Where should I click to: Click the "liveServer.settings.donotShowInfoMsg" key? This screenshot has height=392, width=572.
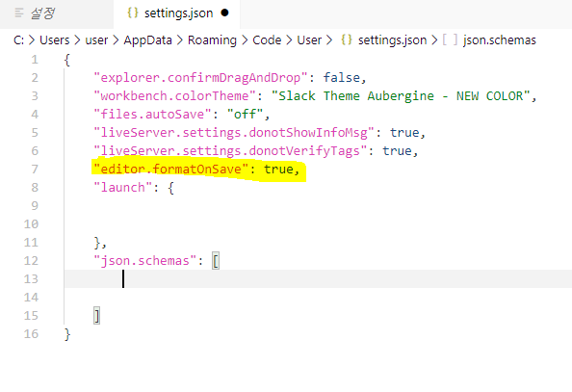(x=234, y=133)
